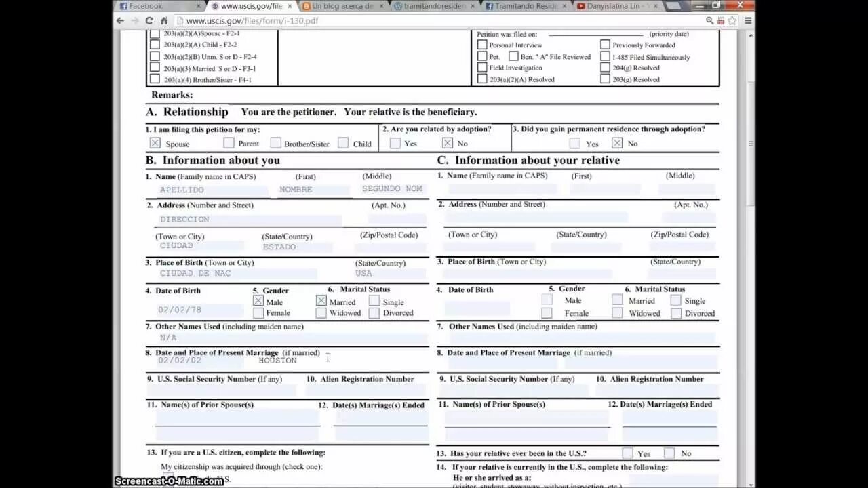Check Female in section B gender

point(258,312)
